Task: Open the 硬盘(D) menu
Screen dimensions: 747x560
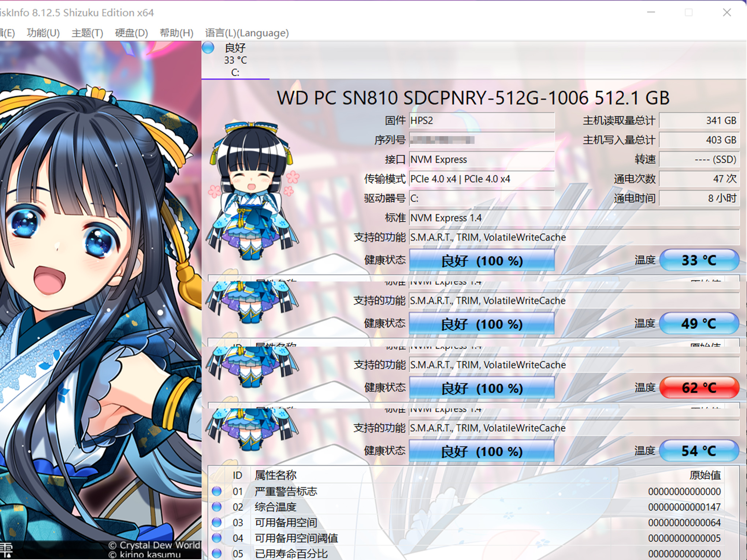Action: point(131,33)
